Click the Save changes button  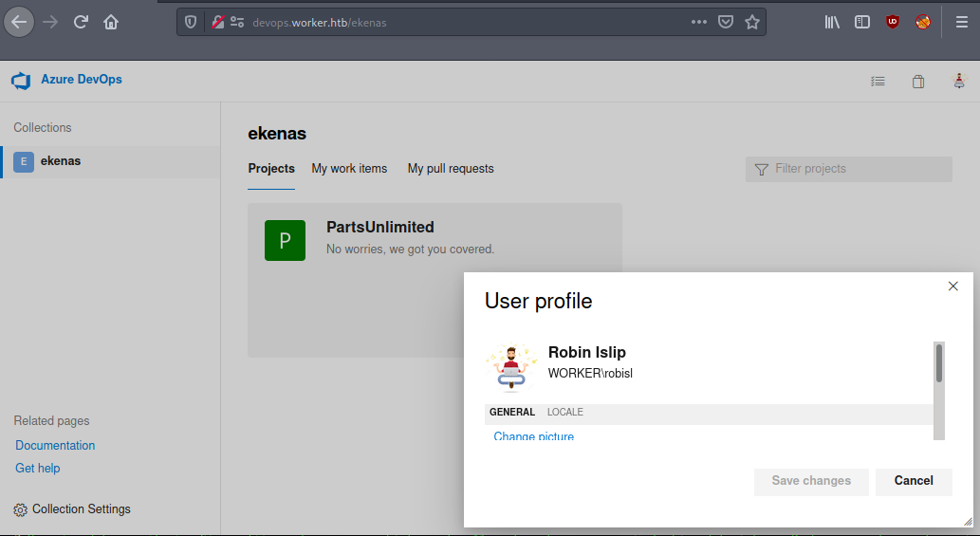(811, 482)
